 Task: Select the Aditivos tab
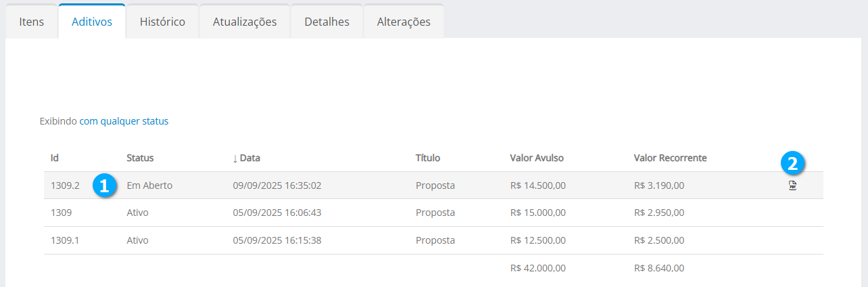click(x=92, y=22)
